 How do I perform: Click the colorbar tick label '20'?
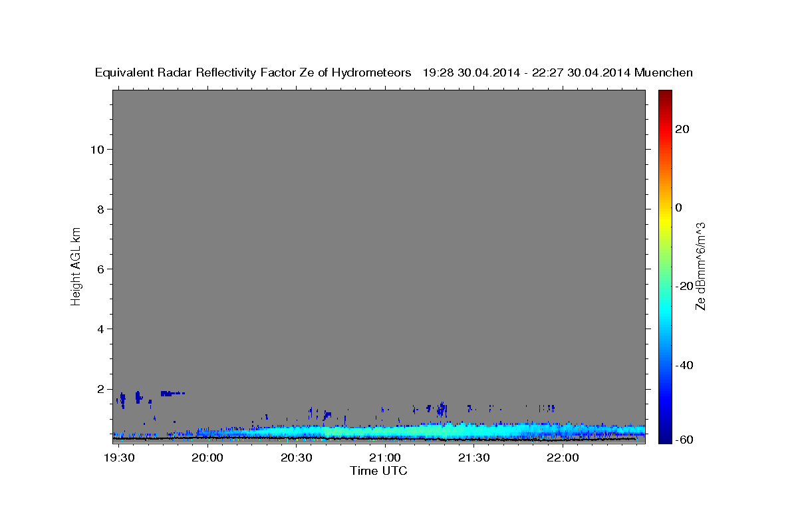[681, 129]
